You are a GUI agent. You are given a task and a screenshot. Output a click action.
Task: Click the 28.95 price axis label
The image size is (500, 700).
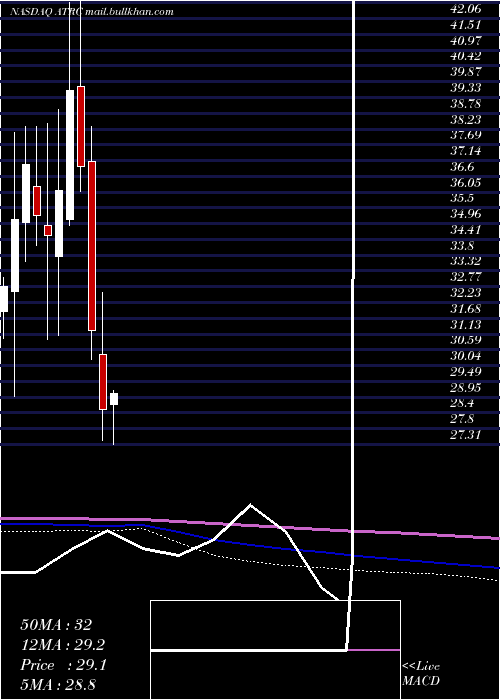coord(466,388)
